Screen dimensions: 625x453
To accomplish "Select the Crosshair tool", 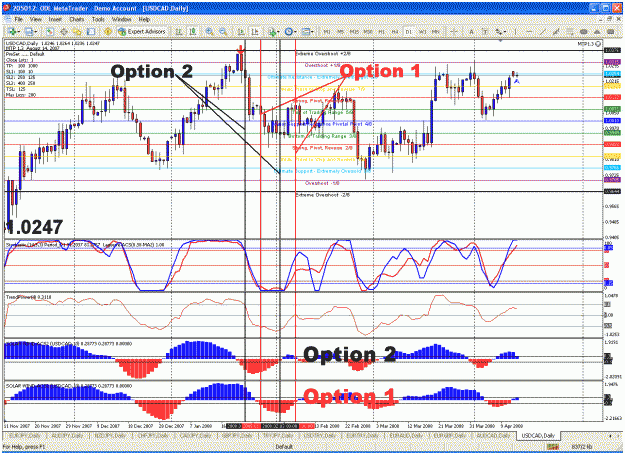I will [454, 32].
